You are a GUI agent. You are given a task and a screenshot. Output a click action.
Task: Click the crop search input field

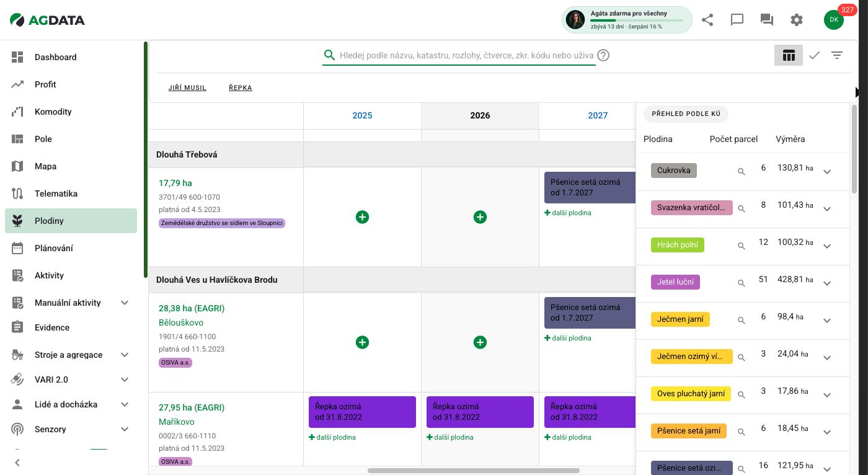[x=466, y=55]
